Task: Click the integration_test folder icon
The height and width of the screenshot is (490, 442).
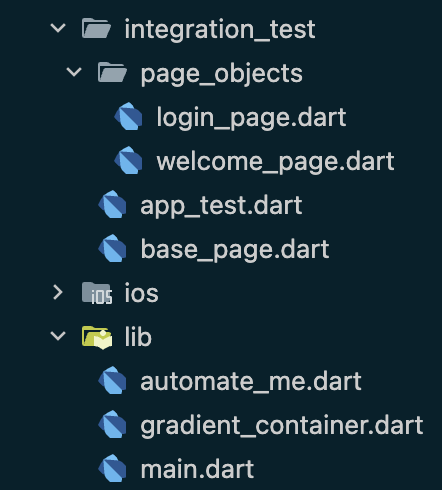Action: pyautogui.click(x=96, y=28)
